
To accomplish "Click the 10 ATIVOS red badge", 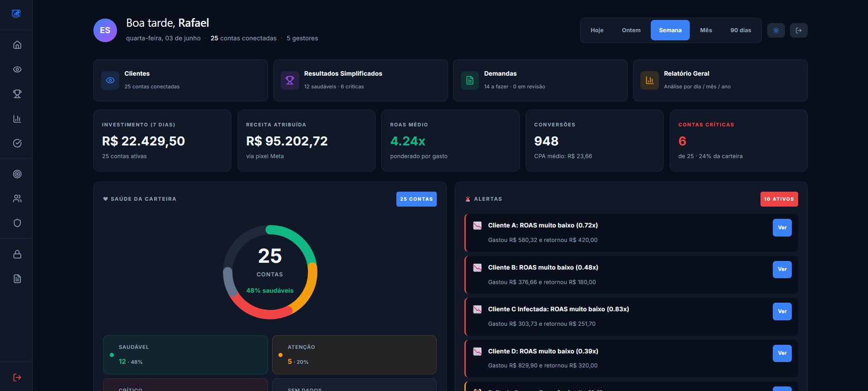I will click(779, 199).
